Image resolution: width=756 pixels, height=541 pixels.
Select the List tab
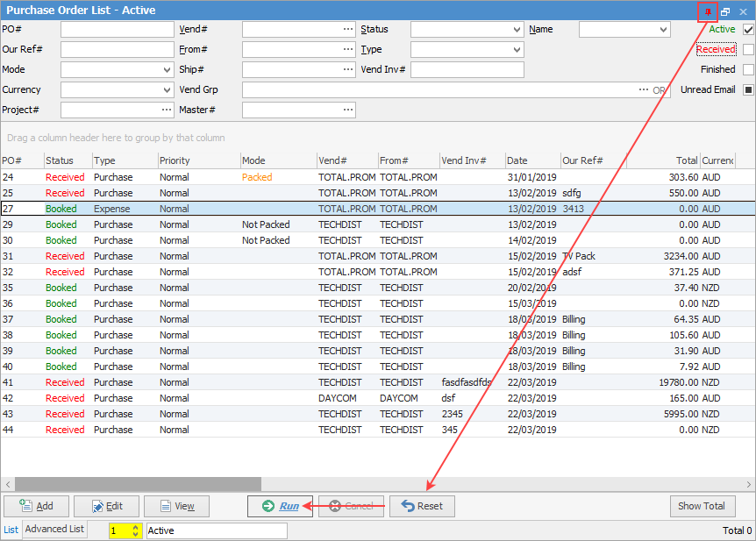click(11, 530)
